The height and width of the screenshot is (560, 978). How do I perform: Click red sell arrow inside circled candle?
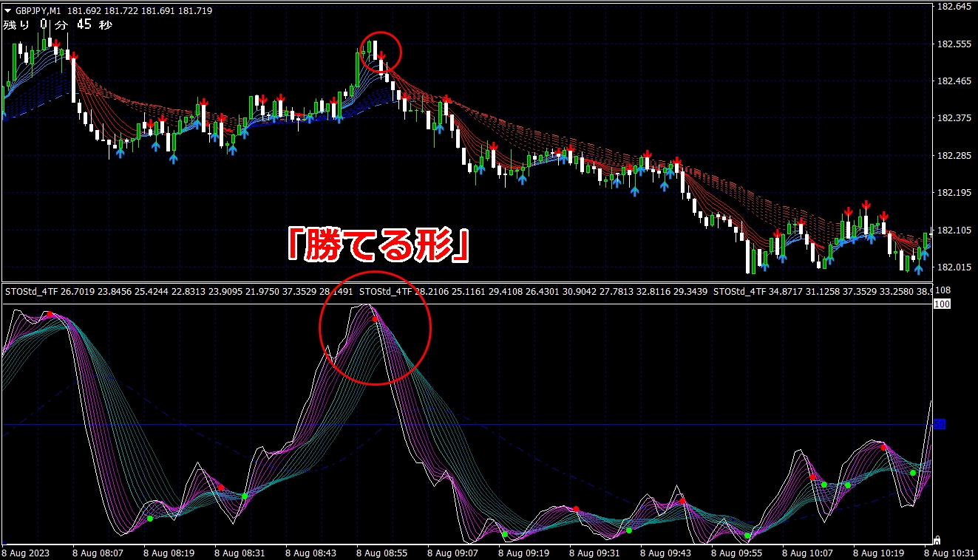pos(381,57)
